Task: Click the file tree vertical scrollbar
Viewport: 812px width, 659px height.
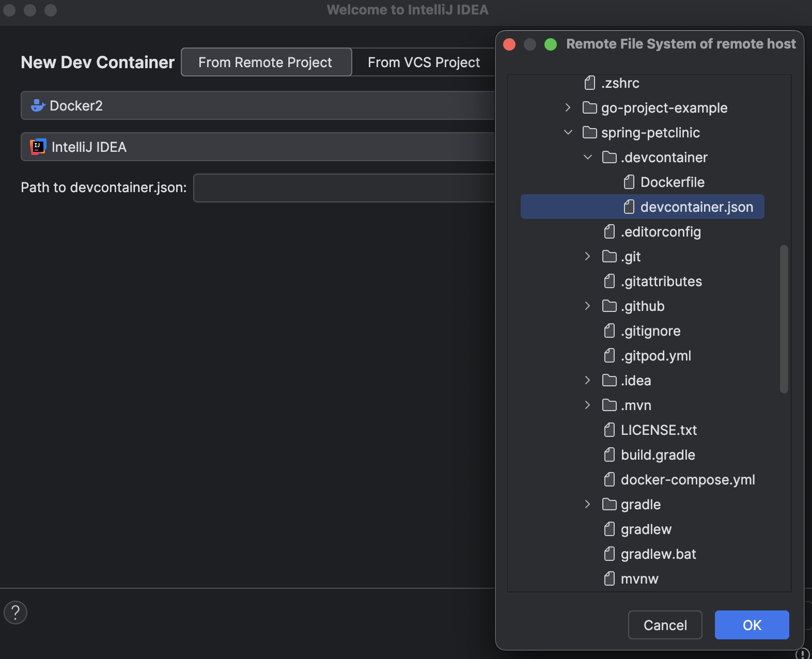Action: pyautogui.click(x=784, y=319)
